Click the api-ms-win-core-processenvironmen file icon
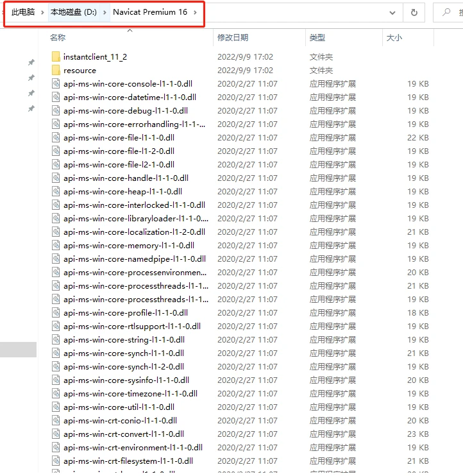 56,272
